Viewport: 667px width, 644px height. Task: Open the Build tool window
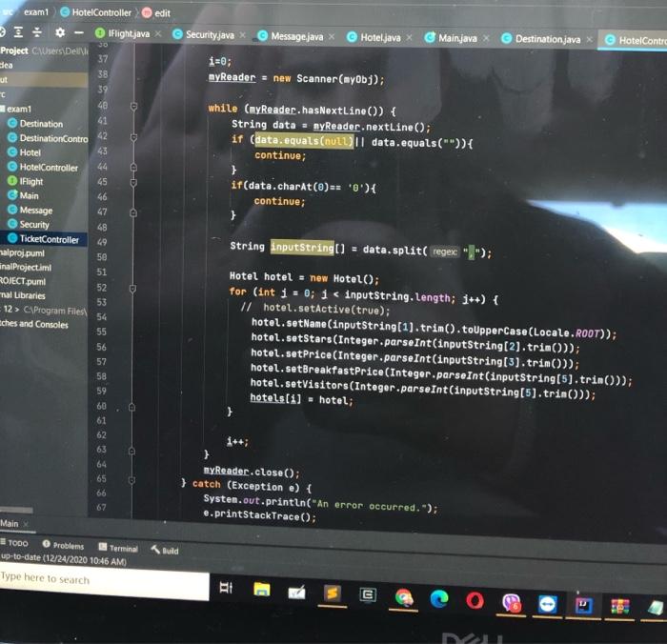(x=165, y=551)
